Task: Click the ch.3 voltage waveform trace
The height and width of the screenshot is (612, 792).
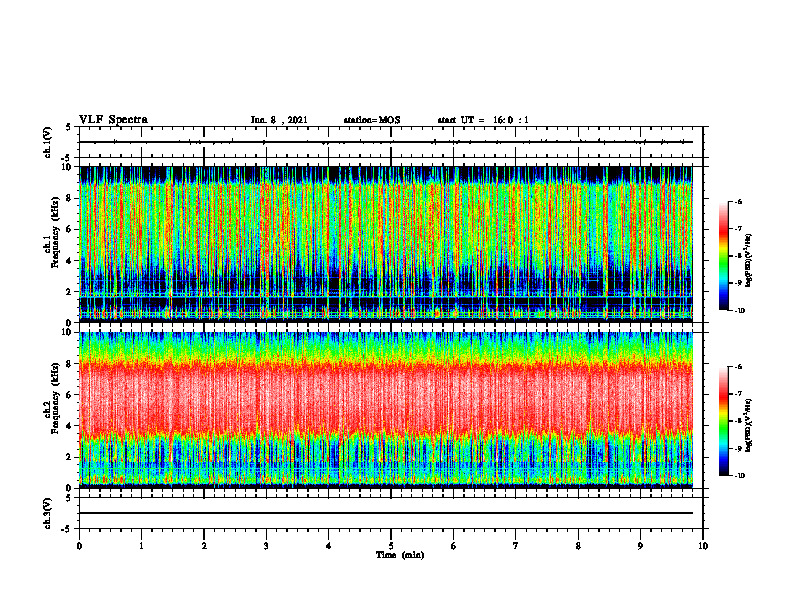Action: click(x=386, y=513)
